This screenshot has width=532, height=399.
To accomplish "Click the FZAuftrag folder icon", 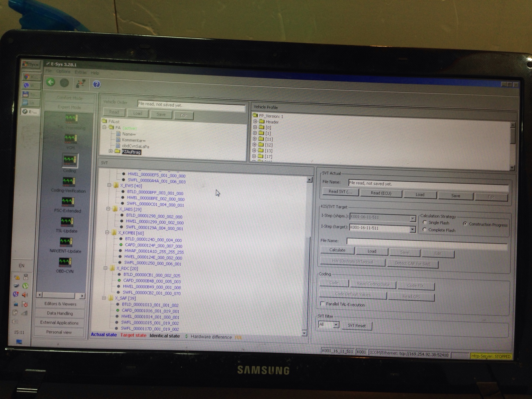I will (x=117, y=151).
